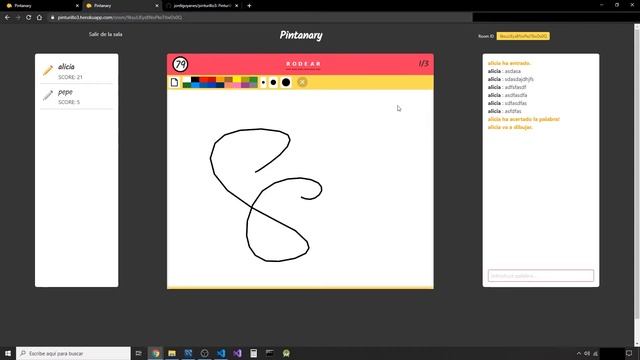Pick the salmon color swatch
The image size is (640, 360).
pos(228,85)
